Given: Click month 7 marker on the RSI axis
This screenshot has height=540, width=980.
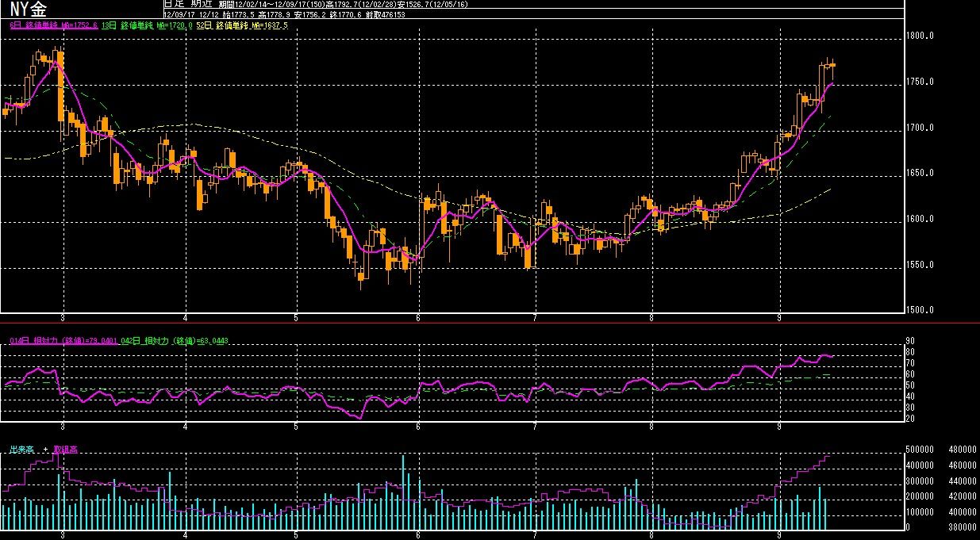Looking at the screenshot, I should coord(535,427).
